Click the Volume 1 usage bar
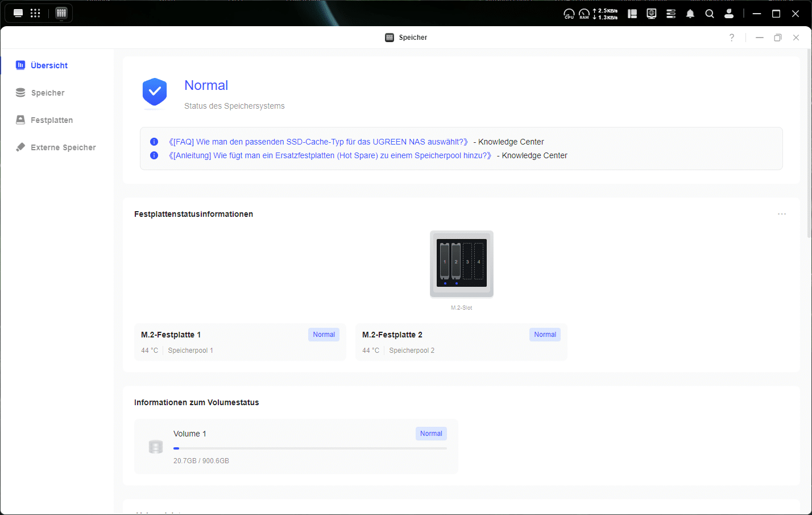The width and height of the screenshot is (812, 515). tap(310, 448)
